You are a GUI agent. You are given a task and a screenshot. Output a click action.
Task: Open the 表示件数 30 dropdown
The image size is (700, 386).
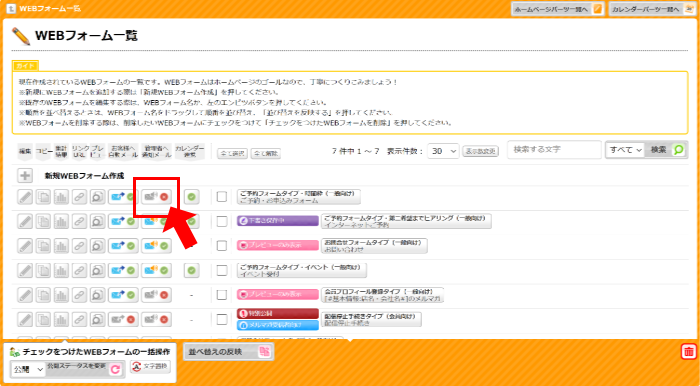point(443,151)
